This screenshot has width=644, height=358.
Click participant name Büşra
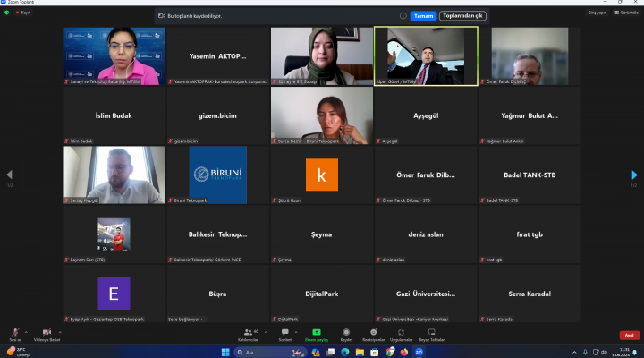point(217,294)
